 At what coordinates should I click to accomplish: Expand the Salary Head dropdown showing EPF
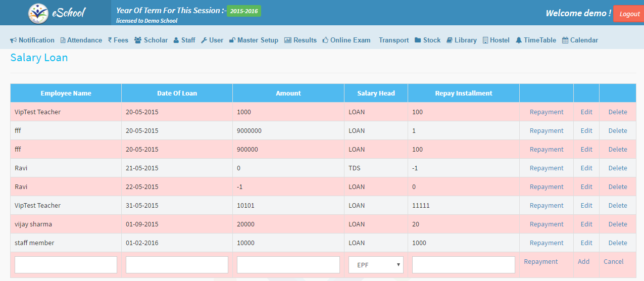coord(376,265)
